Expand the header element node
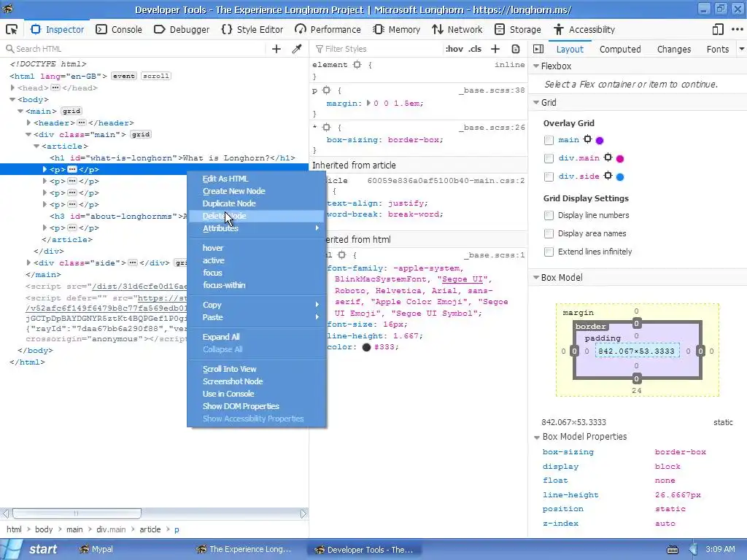The height and width of the screenshot is (560, 747). coord(28,122)
